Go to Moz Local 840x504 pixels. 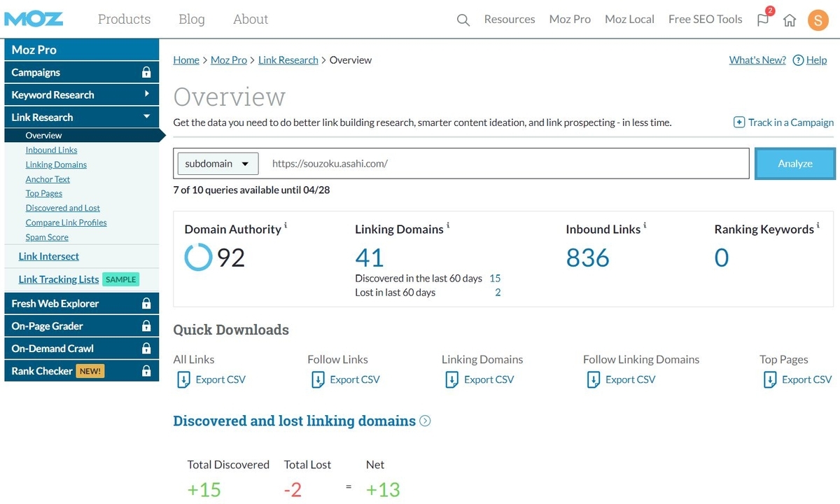pos(629,20)
